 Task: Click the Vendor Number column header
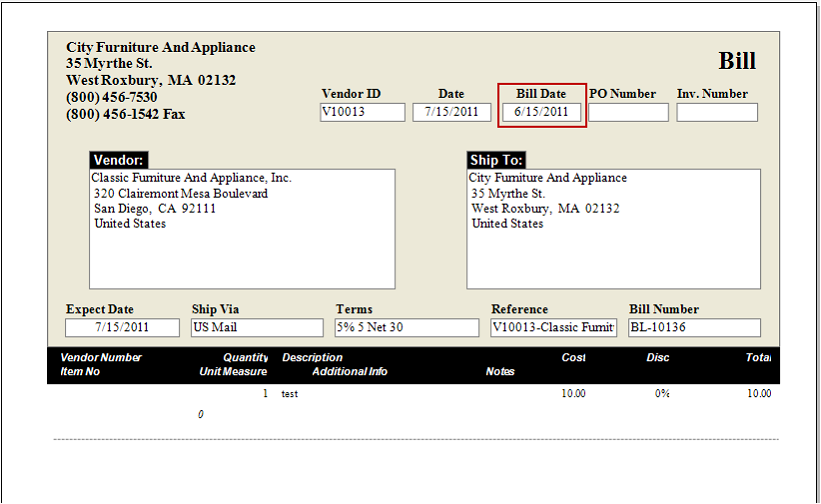(101, 357)
